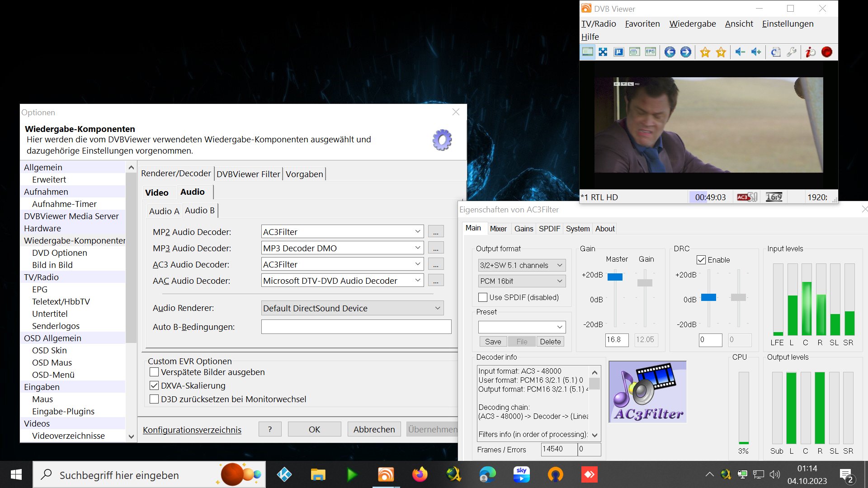The width and height of the screenshot is (868, 488).
Task: Expand the Preset combo box in AC3Filter
Action: tap(561, 327)
